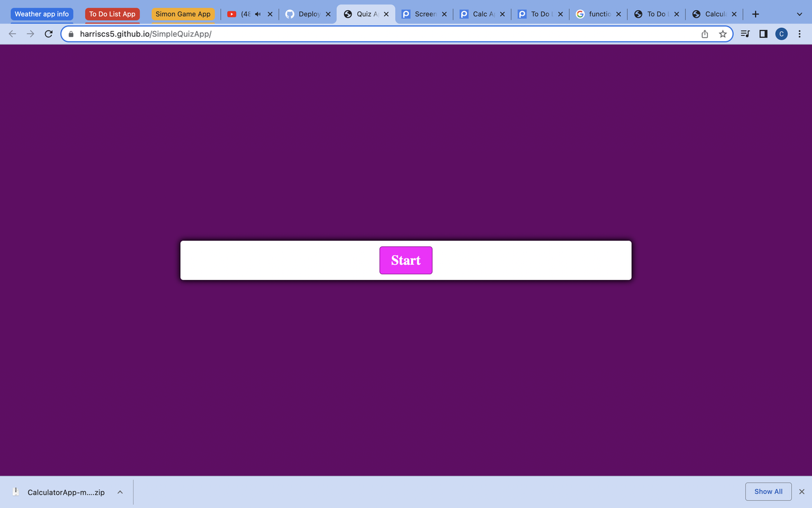Open a new tab with the plus icon
812x508 pixels.
coord(755,13)
